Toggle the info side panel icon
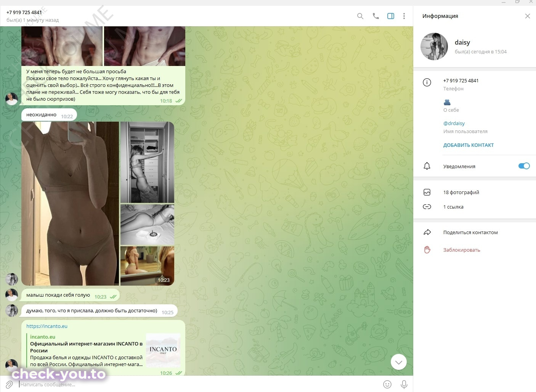The width and height of the screenshot is (536, 392). pos(391,16)
